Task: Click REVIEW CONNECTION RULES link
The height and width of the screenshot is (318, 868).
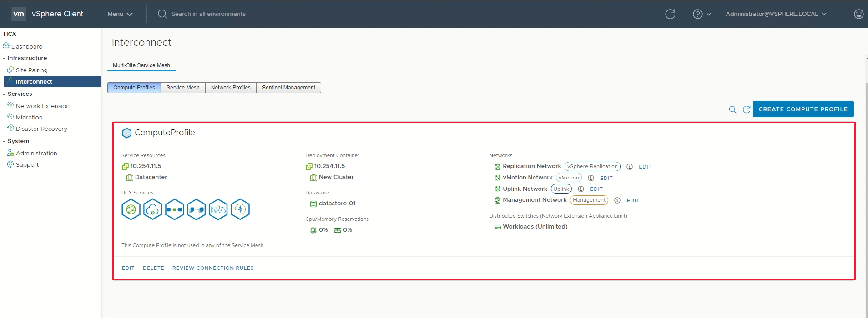Action: tap(213, 268)
